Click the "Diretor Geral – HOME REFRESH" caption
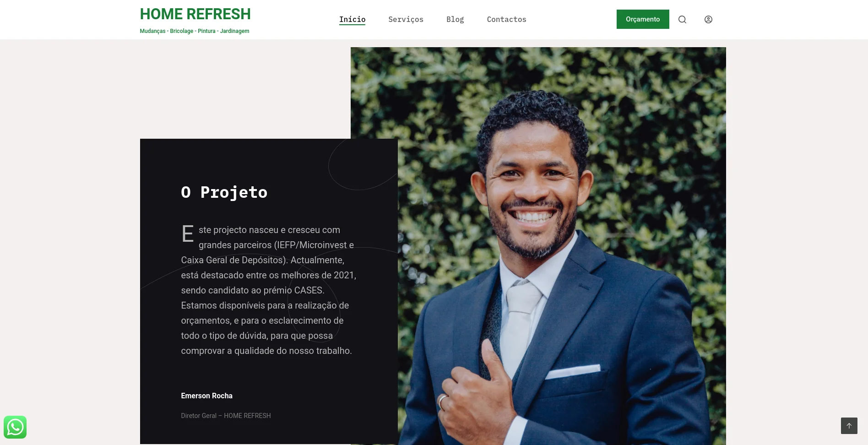This screenshot has width=868, height=445. click(226, 416)
